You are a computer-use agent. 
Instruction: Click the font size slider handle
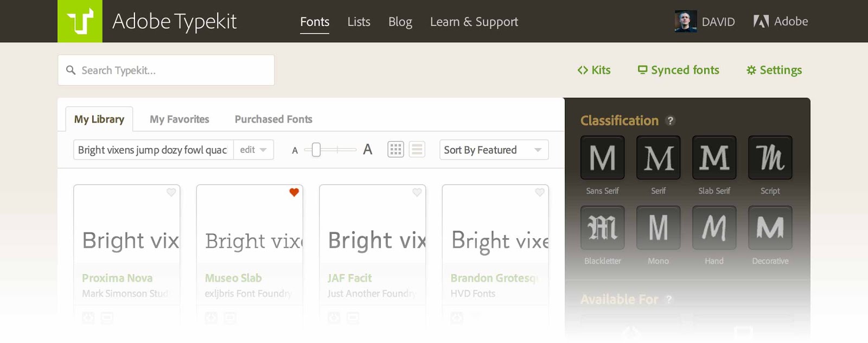click(x=316, y=149)
